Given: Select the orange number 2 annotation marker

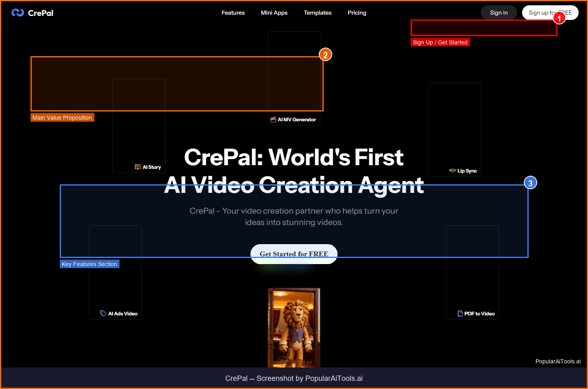Looking at the screenshot, I should pyautogui.click(x=325, y=55).
